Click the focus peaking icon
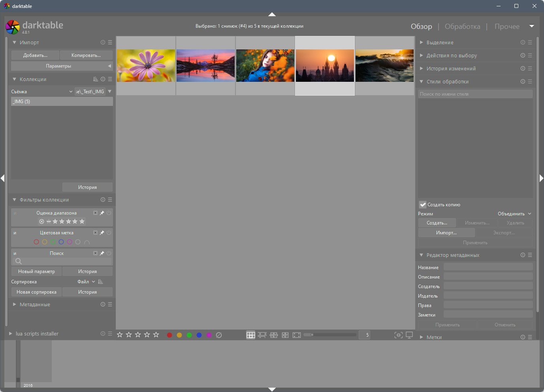 pyautogui.click(x=399, y=335)
